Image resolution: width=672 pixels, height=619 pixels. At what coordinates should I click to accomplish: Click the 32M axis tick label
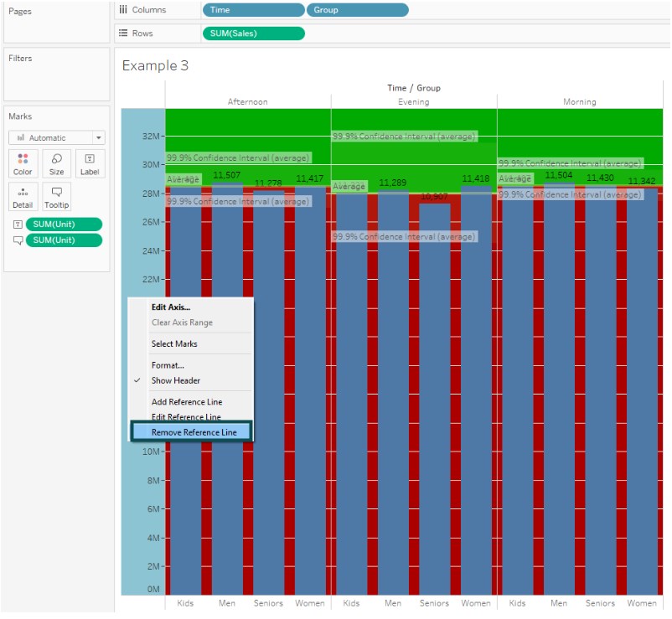tap(151, 137)
